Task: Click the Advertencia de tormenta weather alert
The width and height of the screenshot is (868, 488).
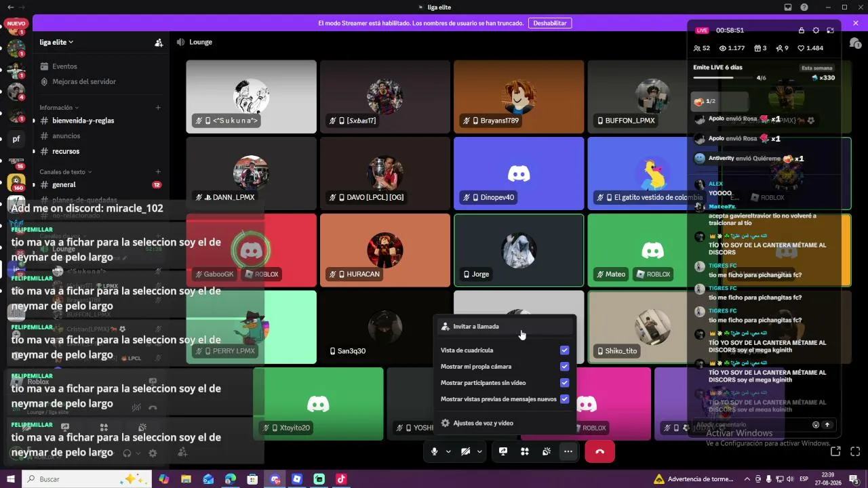Action: click(x=694, y=479)
